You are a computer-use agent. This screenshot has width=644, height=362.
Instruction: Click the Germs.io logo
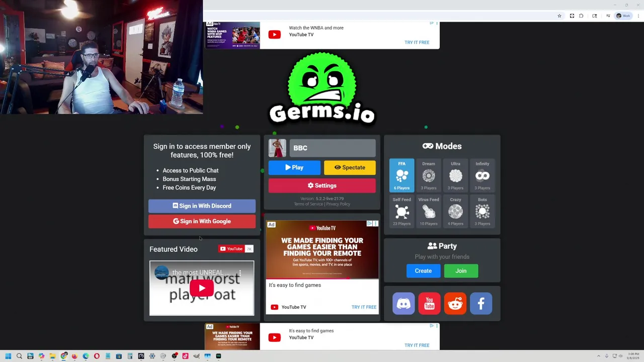coord(322,88)
